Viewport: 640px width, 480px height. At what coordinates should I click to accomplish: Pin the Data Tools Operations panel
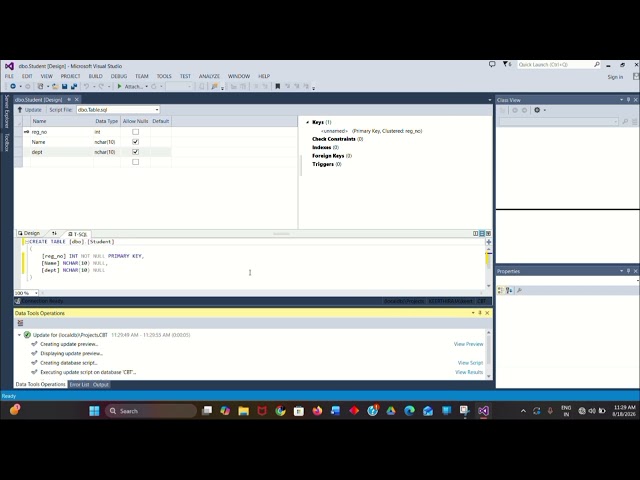(480, 313)
